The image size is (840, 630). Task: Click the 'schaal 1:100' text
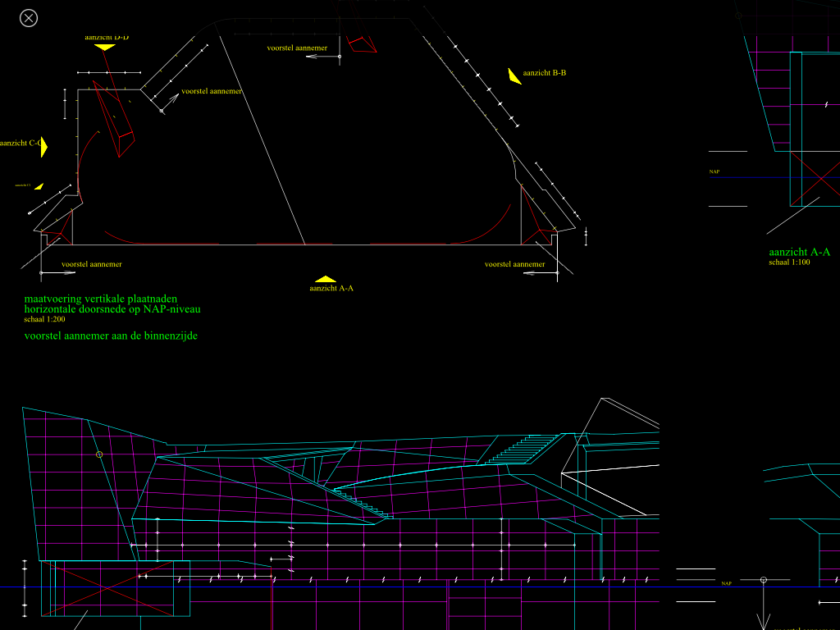pos(788,262)
